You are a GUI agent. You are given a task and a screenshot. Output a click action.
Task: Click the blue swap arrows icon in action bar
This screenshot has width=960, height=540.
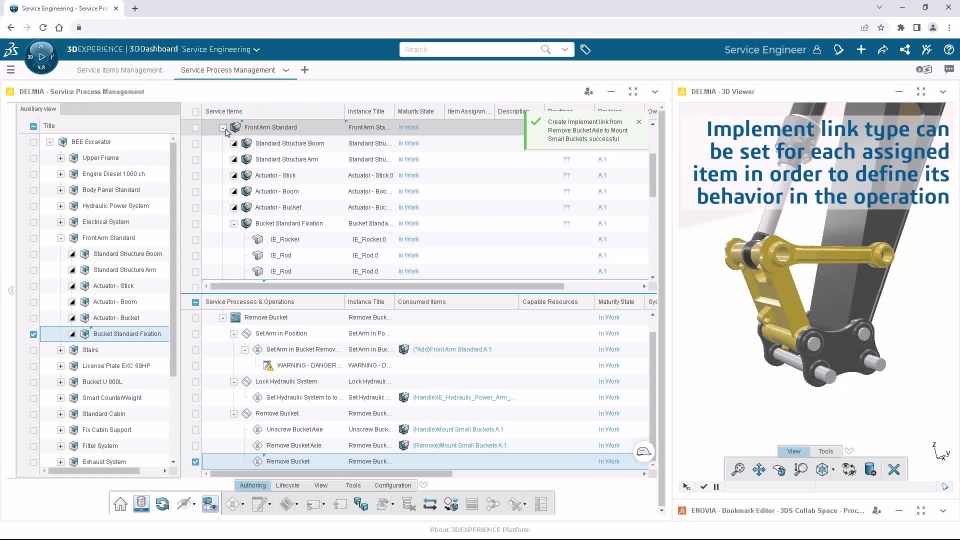430,504
